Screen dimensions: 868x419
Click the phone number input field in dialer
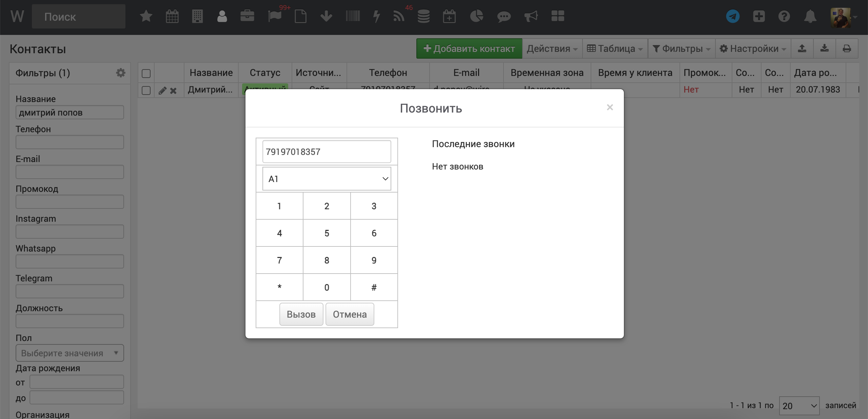tap(327, 152)
